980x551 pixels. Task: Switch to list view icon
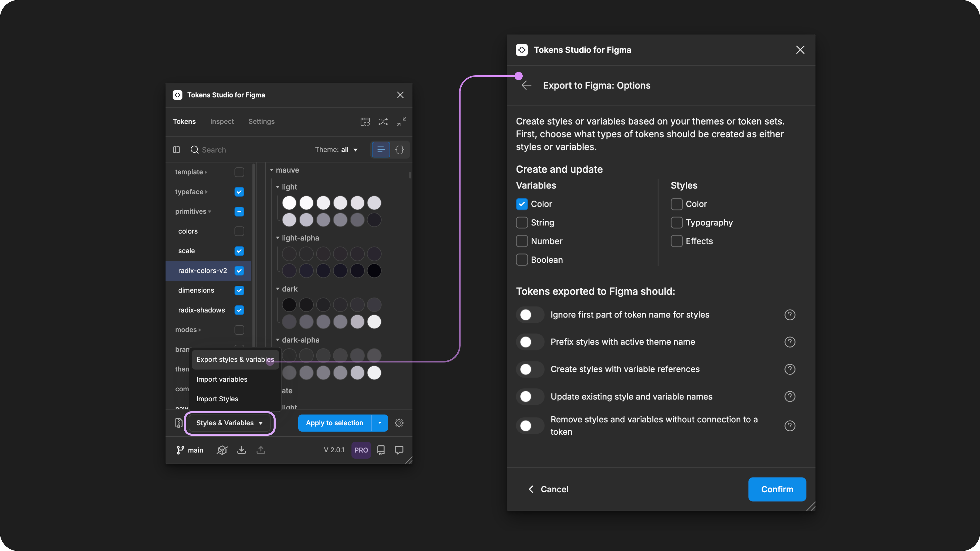381,149
